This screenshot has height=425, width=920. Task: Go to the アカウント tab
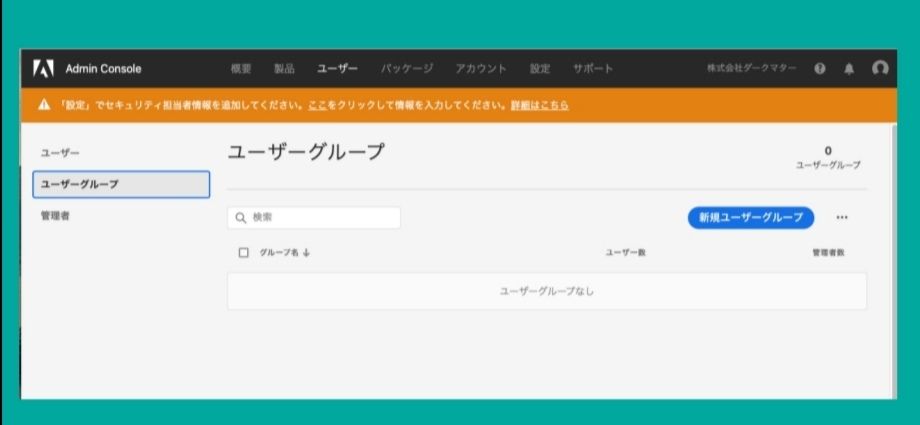[x=480, y=69]
